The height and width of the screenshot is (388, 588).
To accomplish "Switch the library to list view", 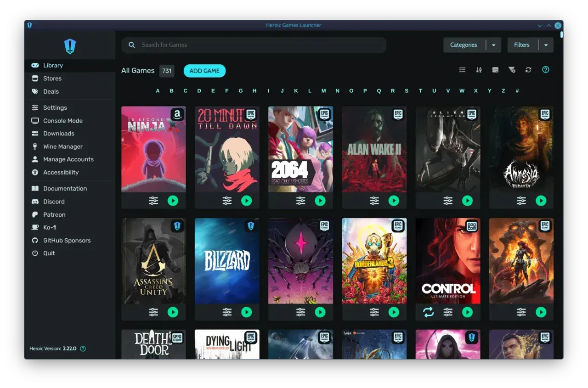I will [x=462, y=70].
